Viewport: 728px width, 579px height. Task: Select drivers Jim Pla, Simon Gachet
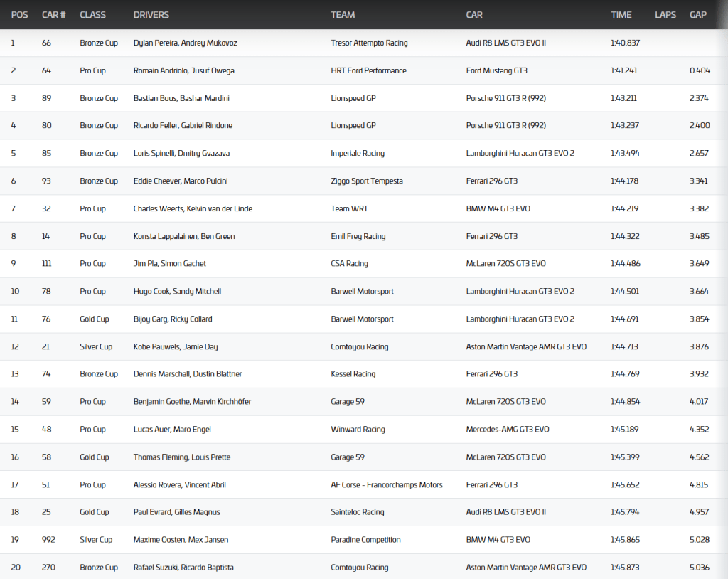(x=169, y=263)
